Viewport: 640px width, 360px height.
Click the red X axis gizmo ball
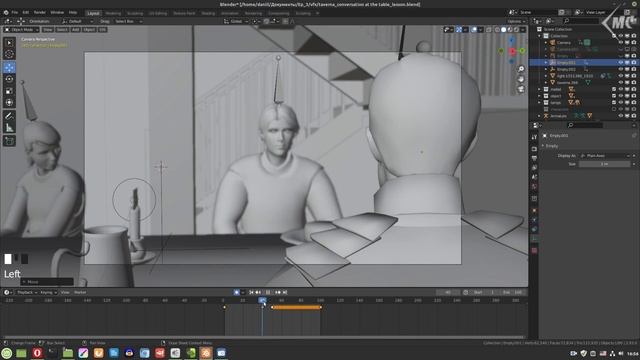click(512, 51)
